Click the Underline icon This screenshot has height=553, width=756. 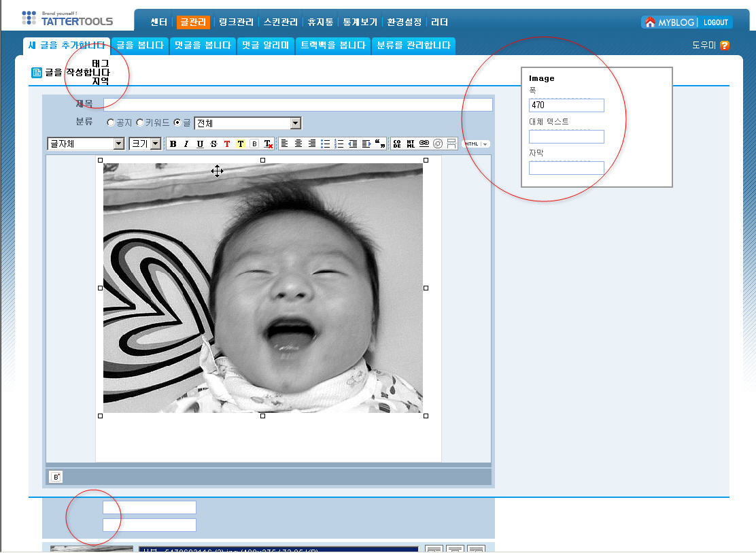200,144
